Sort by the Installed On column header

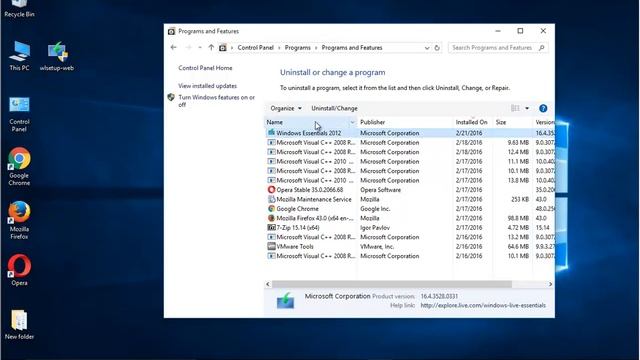tap(472, 122)
